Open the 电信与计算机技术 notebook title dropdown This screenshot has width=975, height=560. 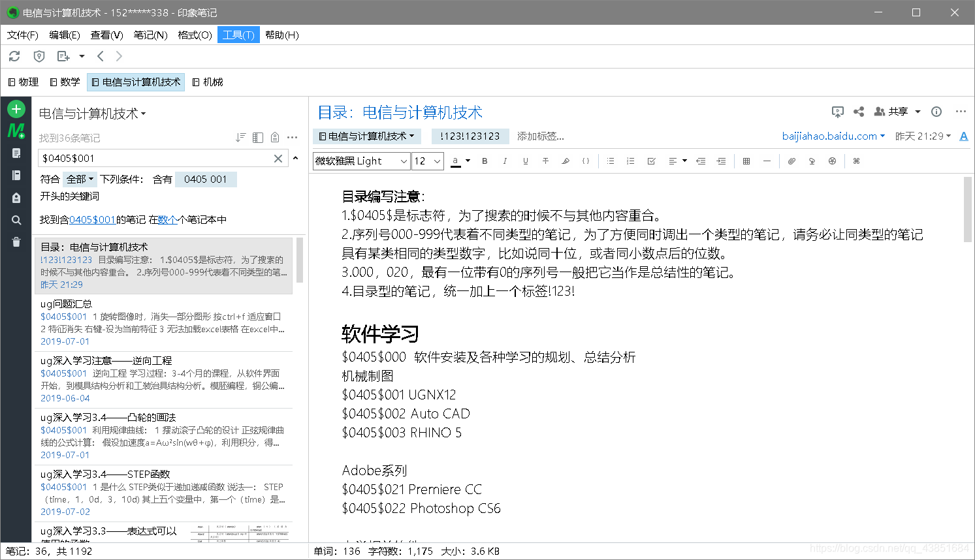[92, 114]
